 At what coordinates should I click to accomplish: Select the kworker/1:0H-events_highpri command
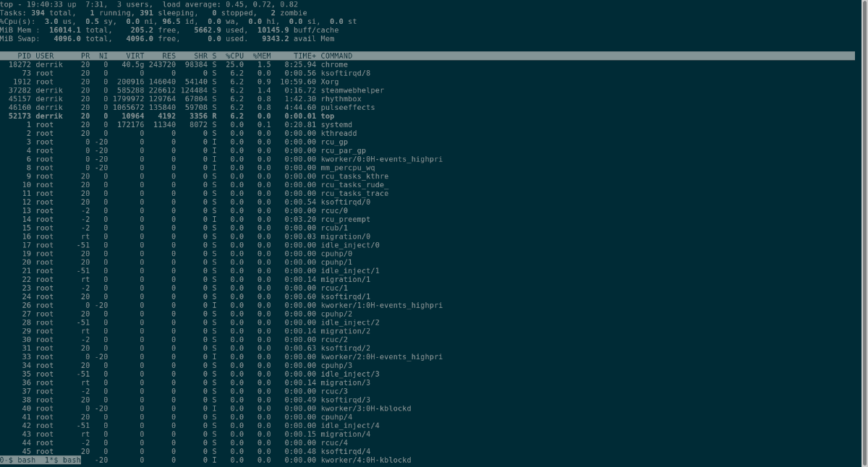(x=382, y=305)
